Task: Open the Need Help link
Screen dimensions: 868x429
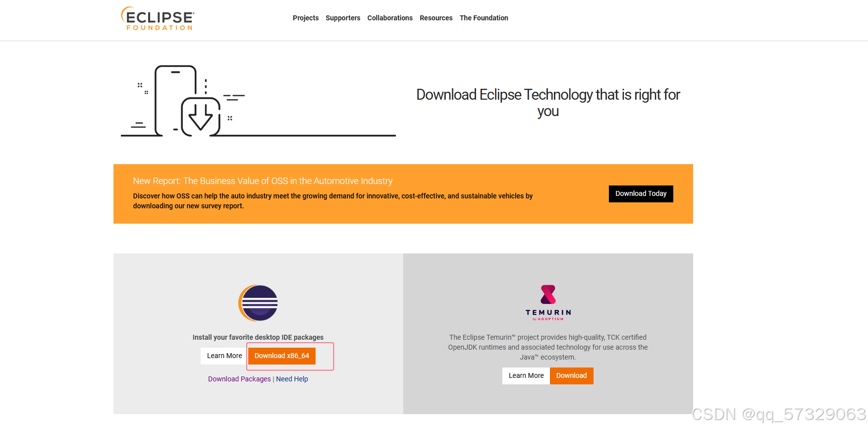Action: click(292, 379)
